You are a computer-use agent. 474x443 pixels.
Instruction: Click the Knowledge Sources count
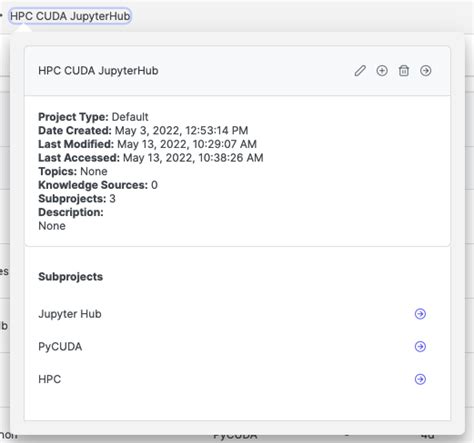tap(154, 185)
